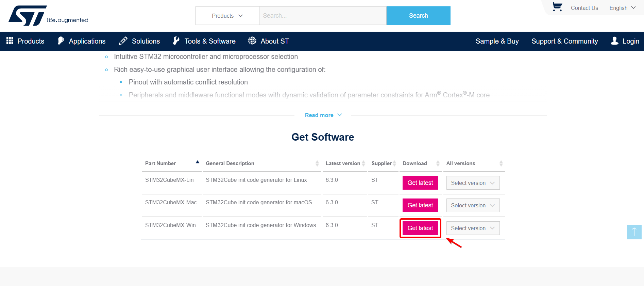Click the Products grid icon
The height and width of the screenshot is (286, 644).
point(10,41)
